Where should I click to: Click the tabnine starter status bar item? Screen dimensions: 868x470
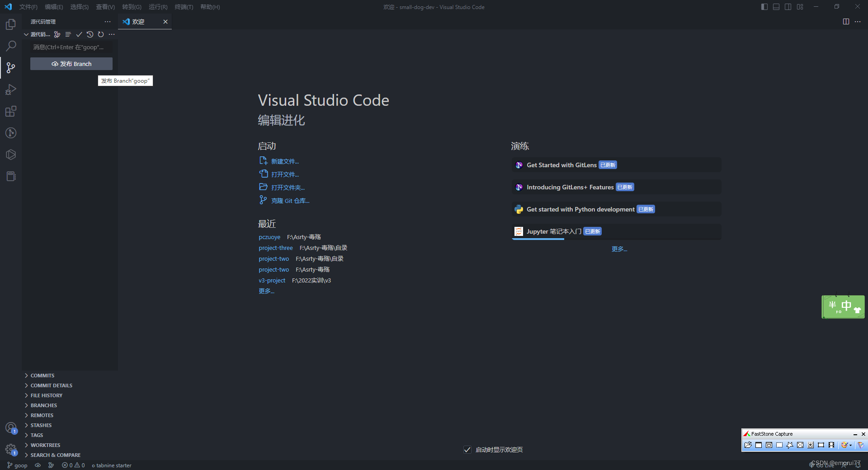pos(112,465)
